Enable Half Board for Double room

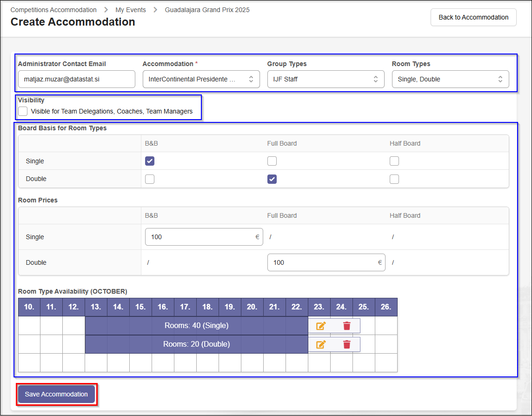394,179
